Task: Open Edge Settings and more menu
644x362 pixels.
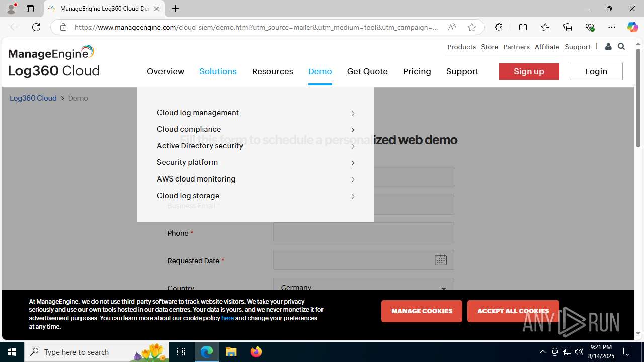Action: (x=612, y=27)
